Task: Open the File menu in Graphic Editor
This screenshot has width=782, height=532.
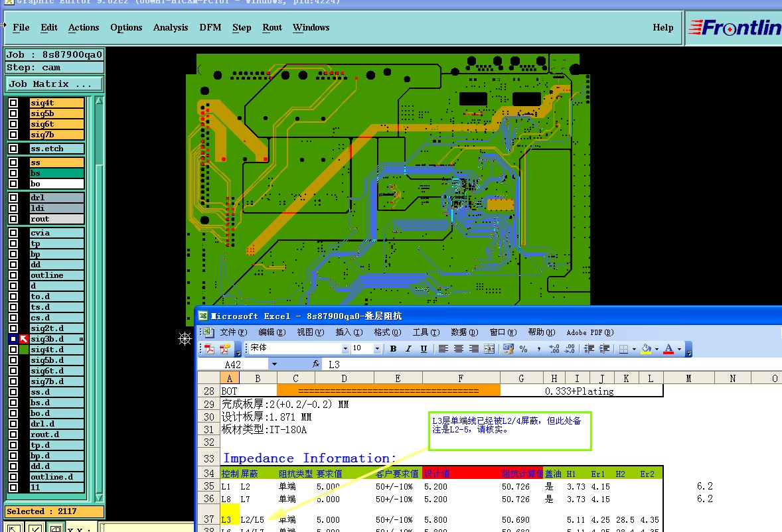Action: (x=21, y=27)
